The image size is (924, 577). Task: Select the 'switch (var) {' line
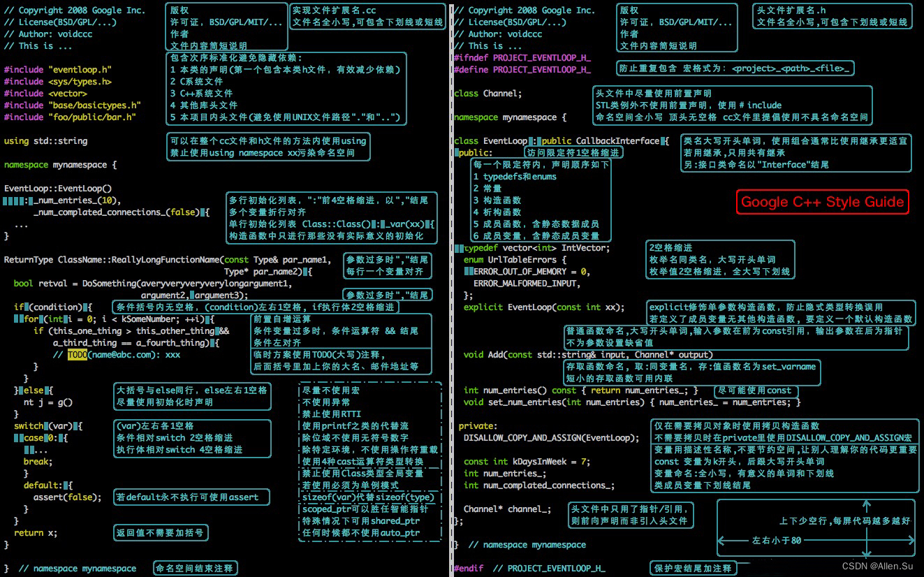pos(49,426)
